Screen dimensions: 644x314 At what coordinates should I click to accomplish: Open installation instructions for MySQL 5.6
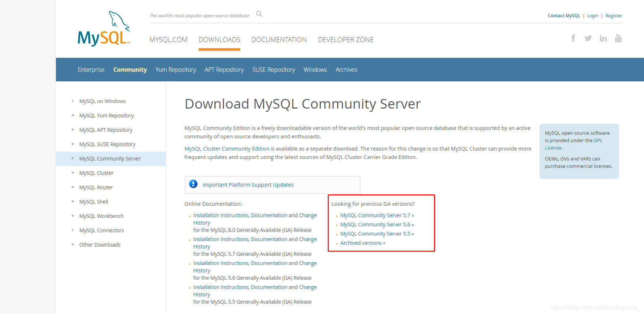(255, 267)
